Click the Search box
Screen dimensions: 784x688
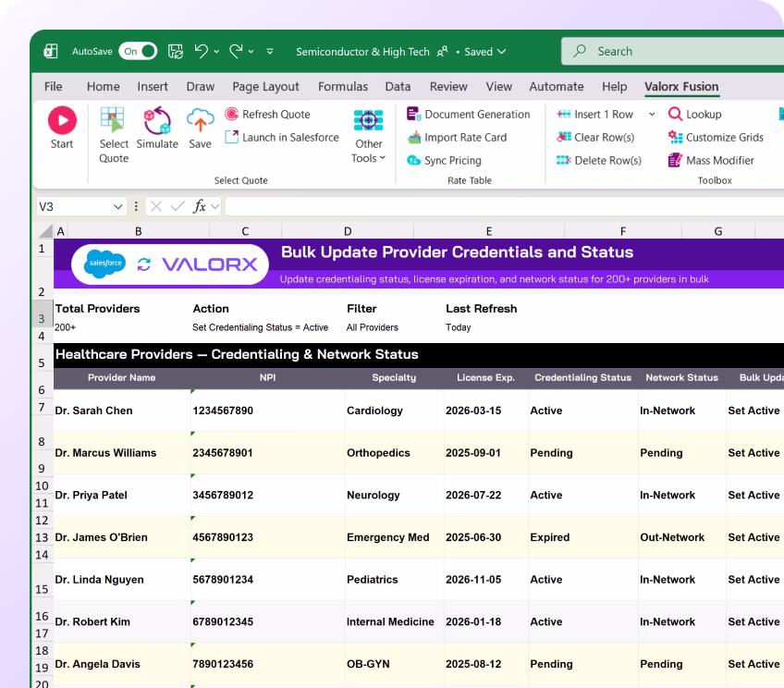(672, 51)
